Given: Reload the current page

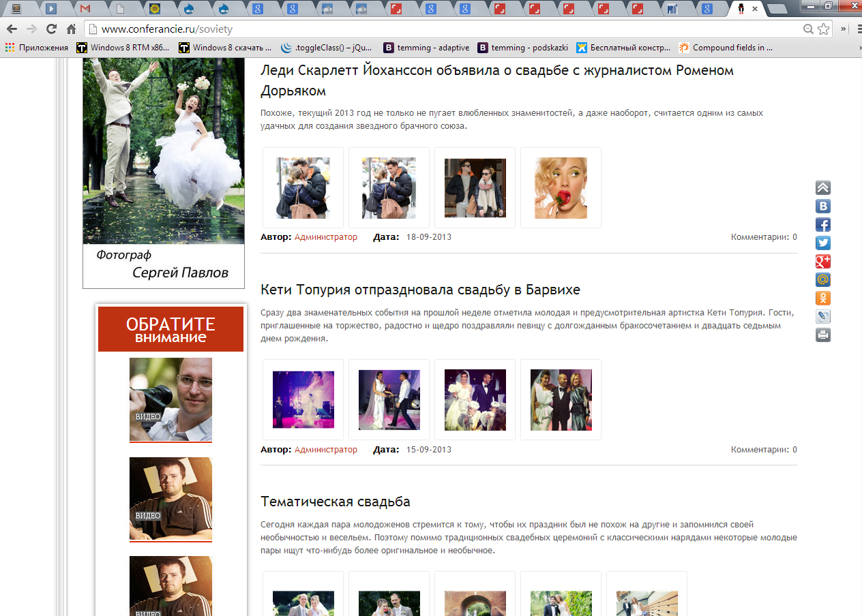Looking at the screenshot, I should (51, 29).
